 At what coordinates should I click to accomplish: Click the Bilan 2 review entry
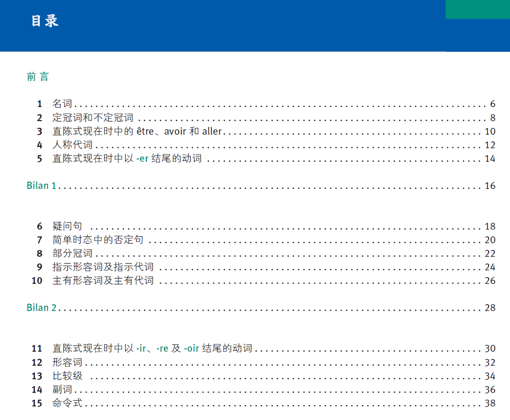(42, 308)
